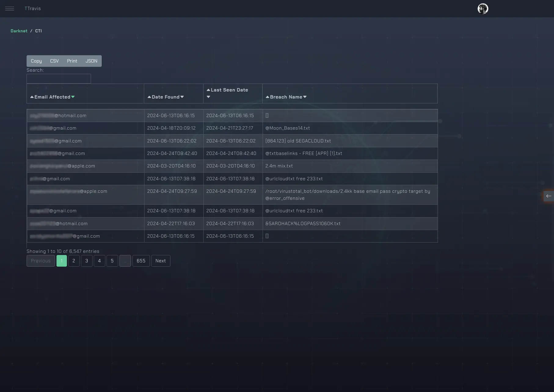Click the CTI breadcrumb item
The image size is (554, 392).
click(38, 31)
